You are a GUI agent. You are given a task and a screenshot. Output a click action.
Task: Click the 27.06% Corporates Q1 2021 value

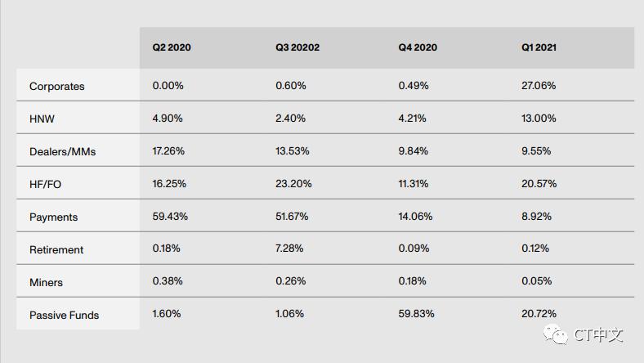539,85
